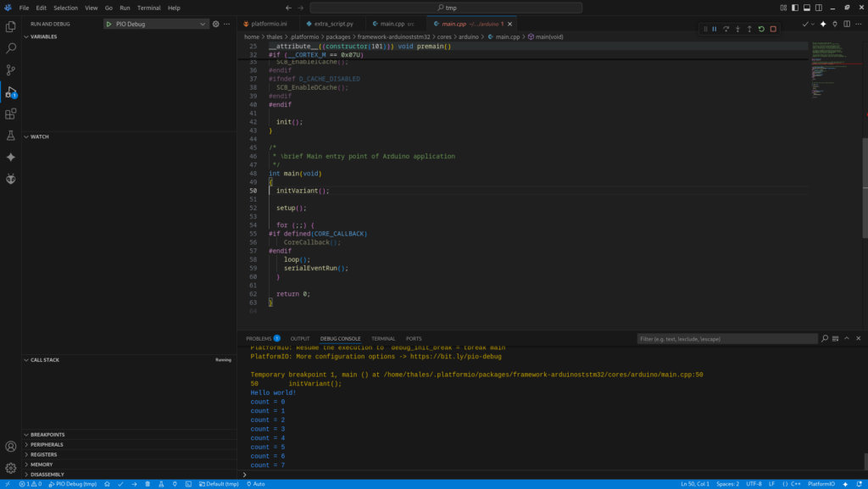
Task: Switch to the Output panel tab
Action: (300, 338)
